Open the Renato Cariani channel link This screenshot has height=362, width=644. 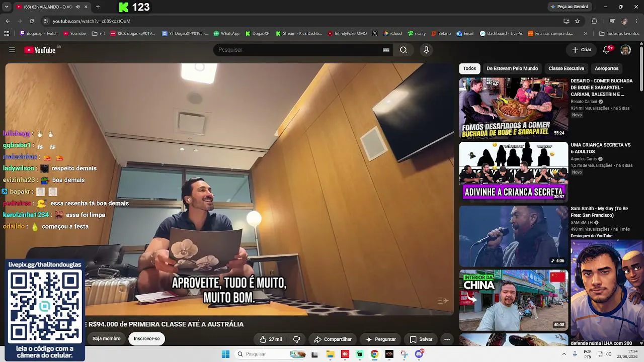point(584,102)
